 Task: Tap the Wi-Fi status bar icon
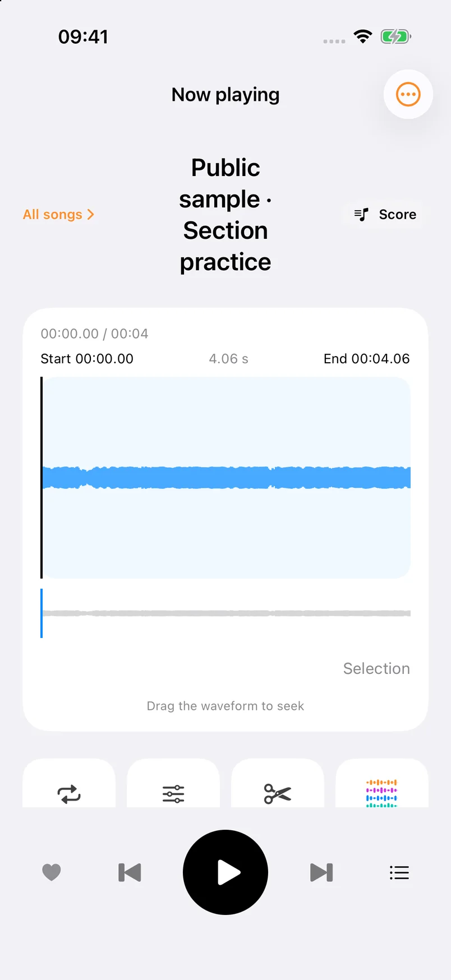tap(363, 37)
